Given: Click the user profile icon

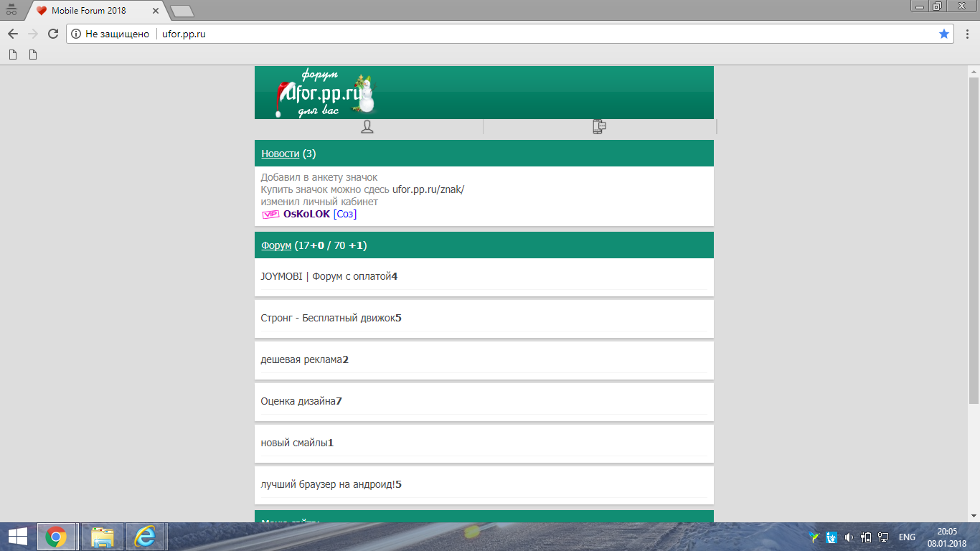Looking at the screenshot, I should [x=367, y=127].
